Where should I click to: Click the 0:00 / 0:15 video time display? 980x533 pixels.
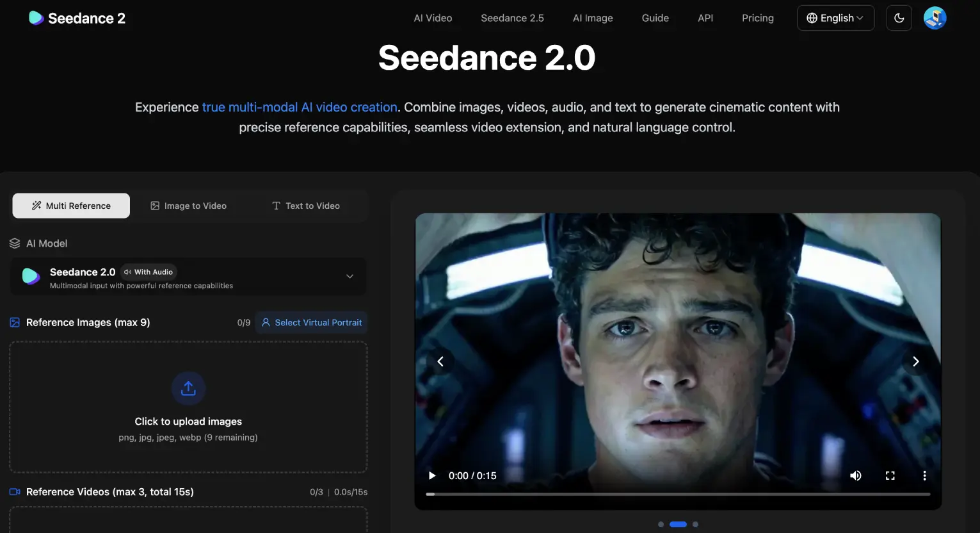point(472,475)
